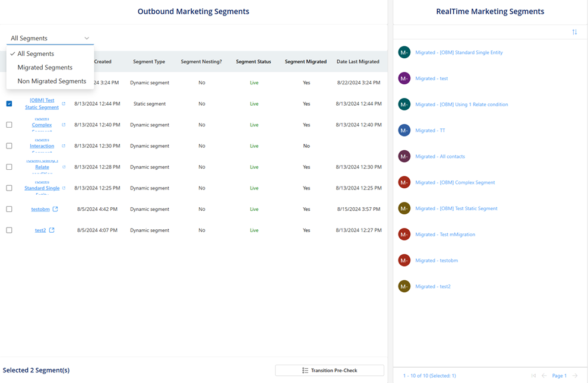Click avatar icon for Migrated - All contacts
Image resolution: width=588 pixels, height=383 pixels.
404,156
